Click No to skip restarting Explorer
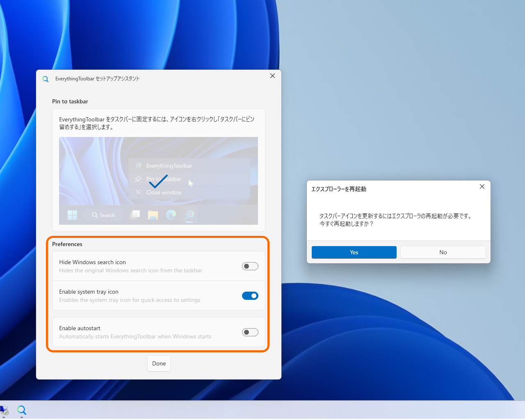Screen dimensions: 525x420 coord(443,252)
